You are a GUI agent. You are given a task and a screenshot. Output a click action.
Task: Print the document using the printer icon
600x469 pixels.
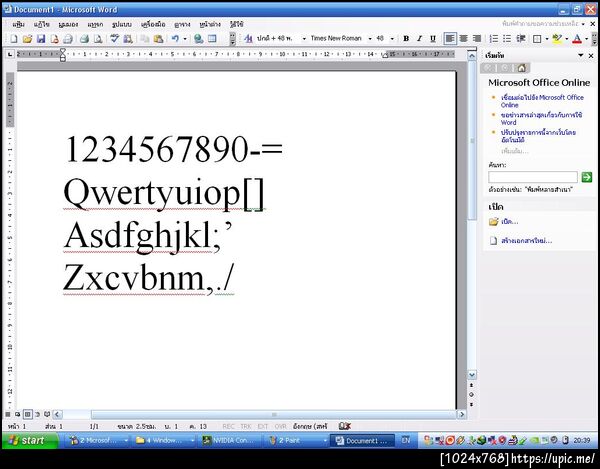click(x=85, y=39)
